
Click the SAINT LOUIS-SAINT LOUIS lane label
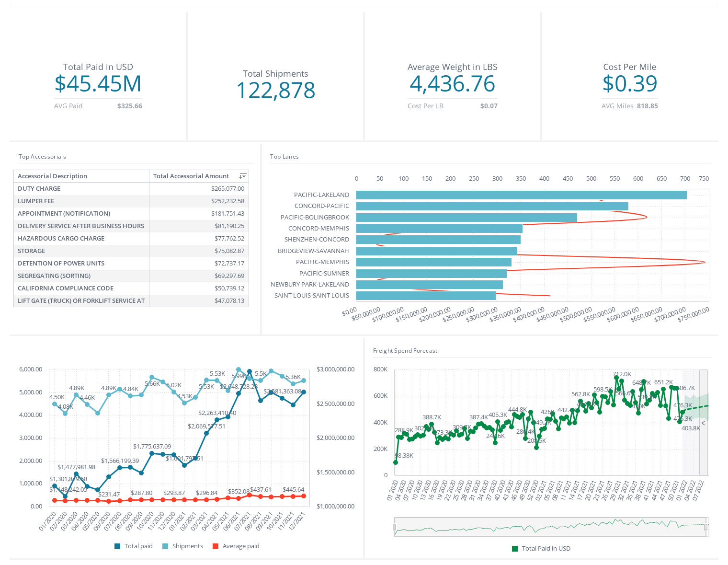311,296
